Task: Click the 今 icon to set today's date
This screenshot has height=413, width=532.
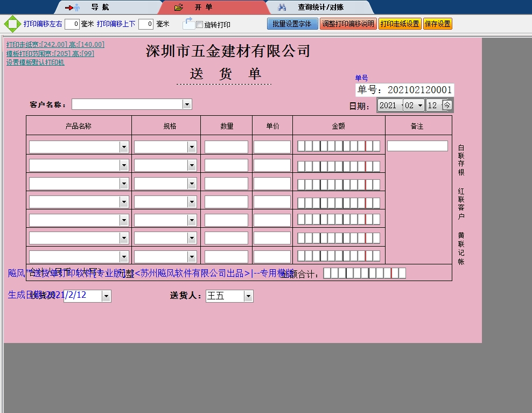Action: (x=448, y=104)
